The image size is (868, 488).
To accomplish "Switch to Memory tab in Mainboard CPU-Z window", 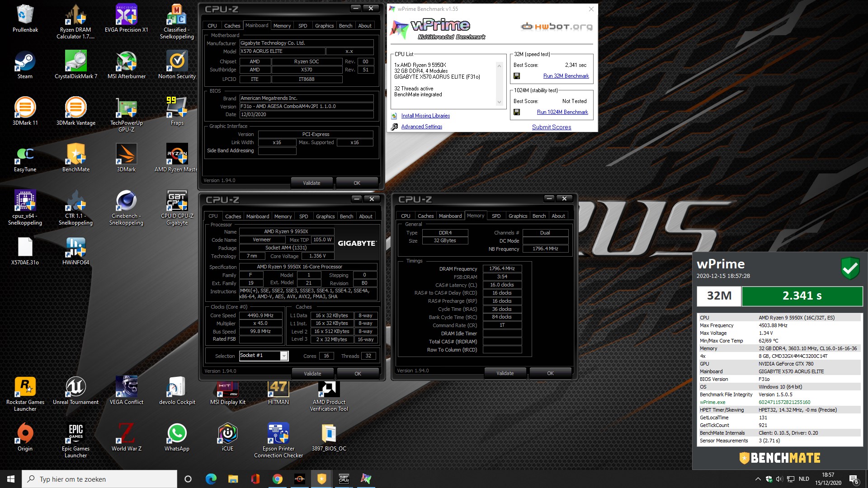I will point(282,26).
